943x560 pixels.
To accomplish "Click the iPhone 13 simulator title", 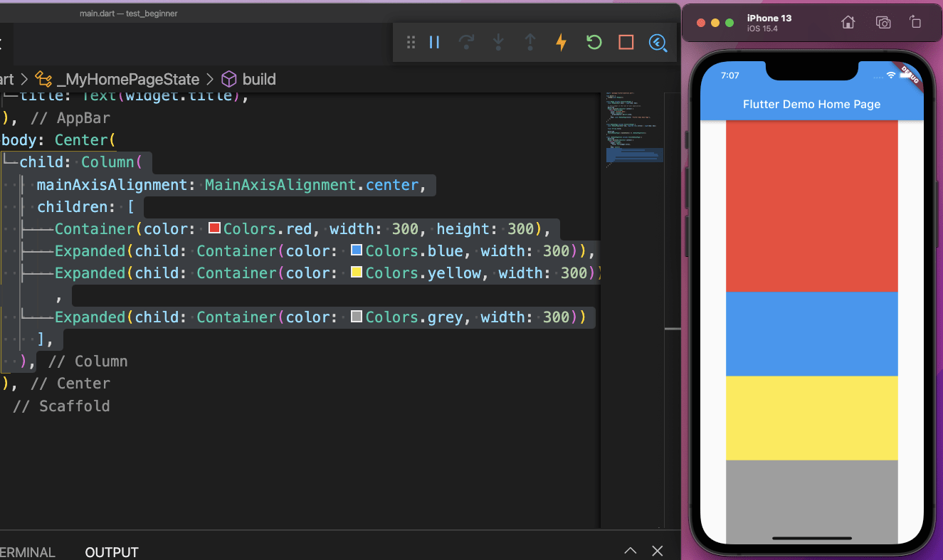I will pyautogui.click(x=769, y=18).
